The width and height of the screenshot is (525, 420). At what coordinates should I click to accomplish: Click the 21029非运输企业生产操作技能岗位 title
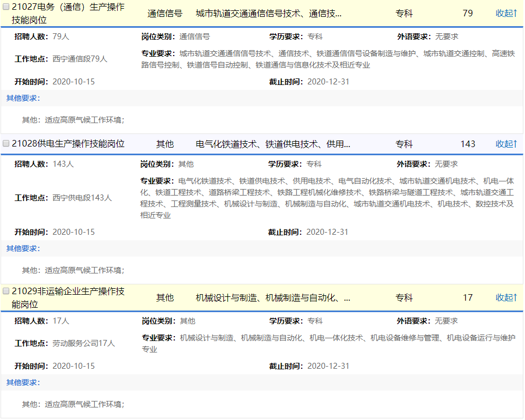68,297
